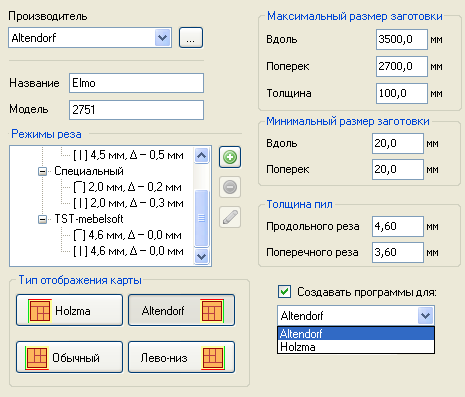The image size is (465, 397).
Task: Click the grey minus remove cut mode icon
Action: (x=230, y=187)
